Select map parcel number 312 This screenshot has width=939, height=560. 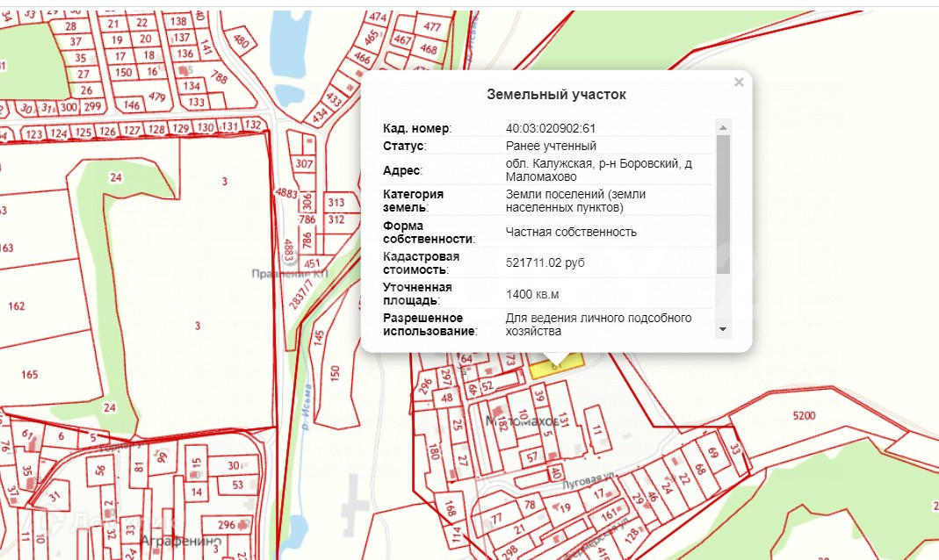(336, 219)
